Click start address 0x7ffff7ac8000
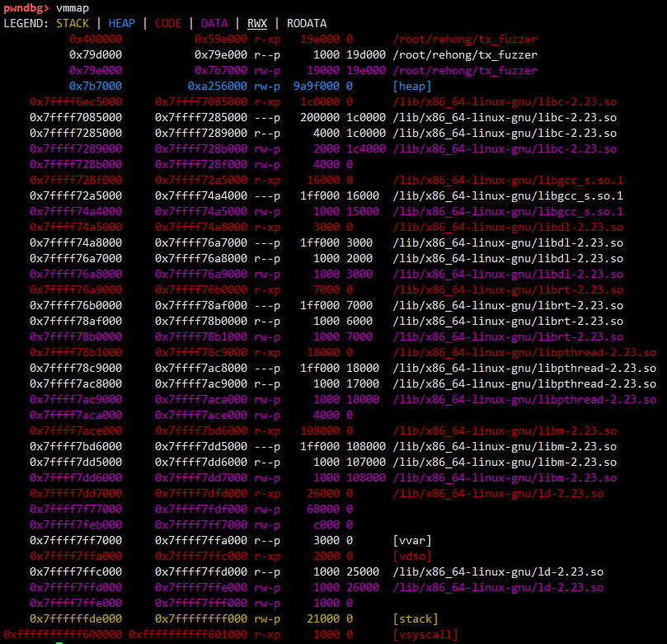This screenshot has height=644, width=667. click(76, 384)
